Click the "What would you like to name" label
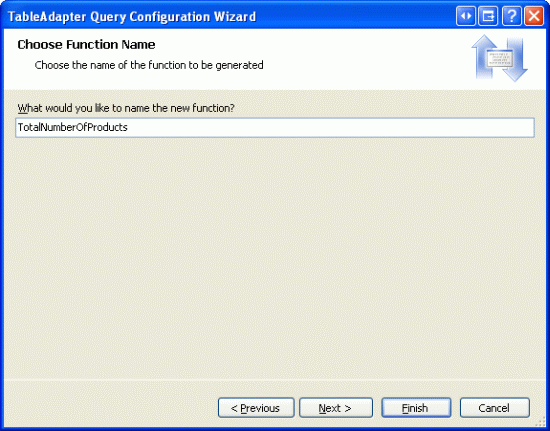Viewport: 550px width, 431px height. (x=126, y=108)
